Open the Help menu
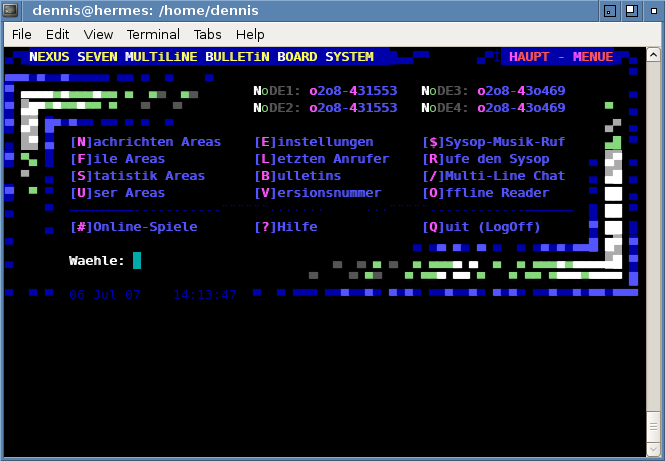 (x=250, y=34)
